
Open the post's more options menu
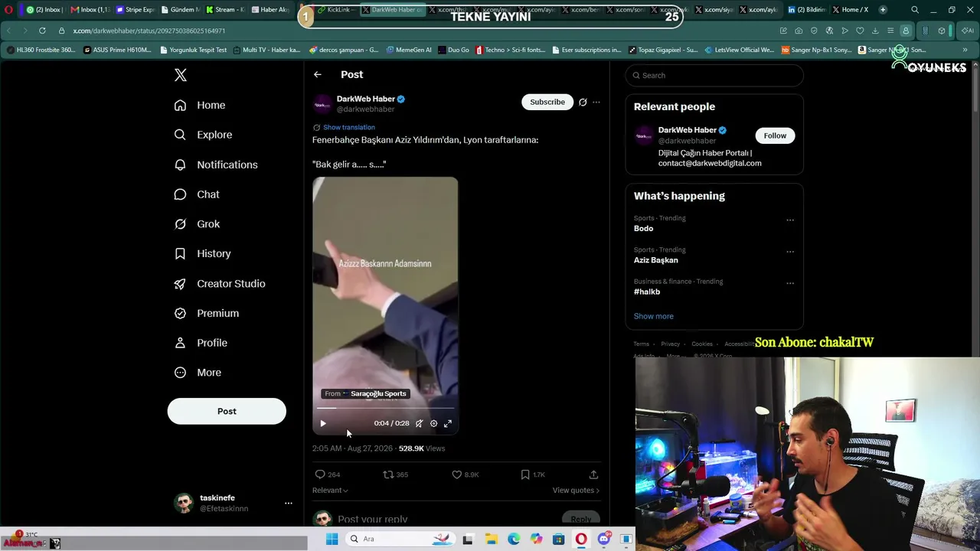[x=596, y=102]
